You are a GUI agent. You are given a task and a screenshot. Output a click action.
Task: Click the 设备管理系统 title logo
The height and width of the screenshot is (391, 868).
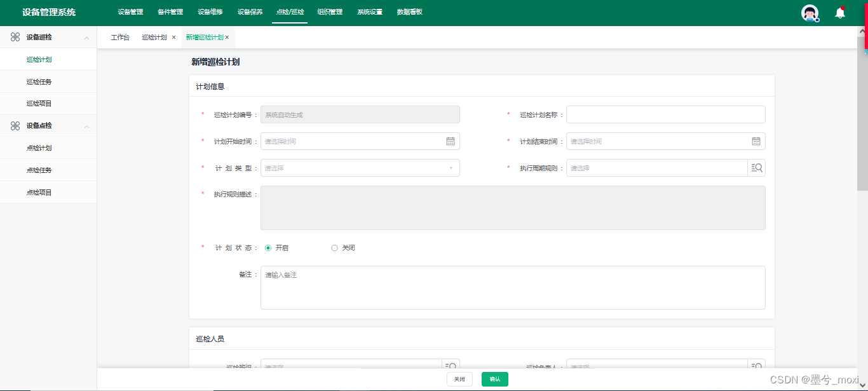49,12
